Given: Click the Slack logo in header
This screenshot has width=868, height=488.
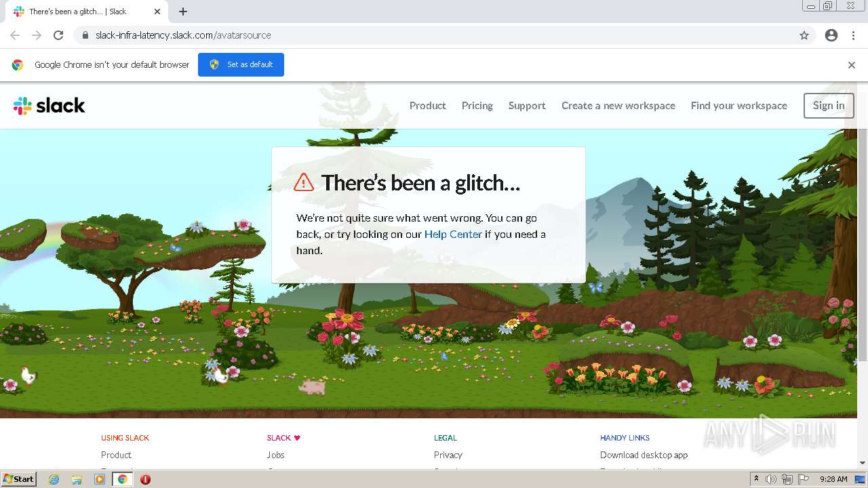Looking at the screenshot, I should point(50,106).
